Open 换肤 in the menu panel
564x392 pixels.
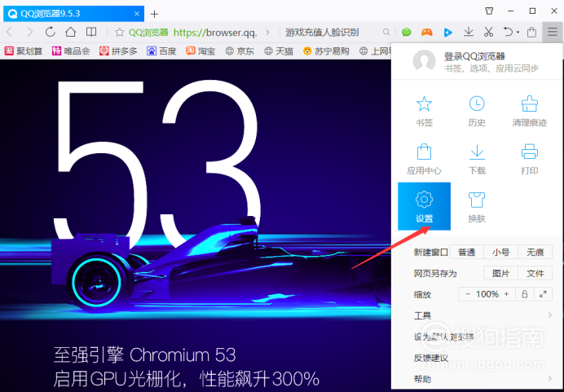(x=477, y=206)
